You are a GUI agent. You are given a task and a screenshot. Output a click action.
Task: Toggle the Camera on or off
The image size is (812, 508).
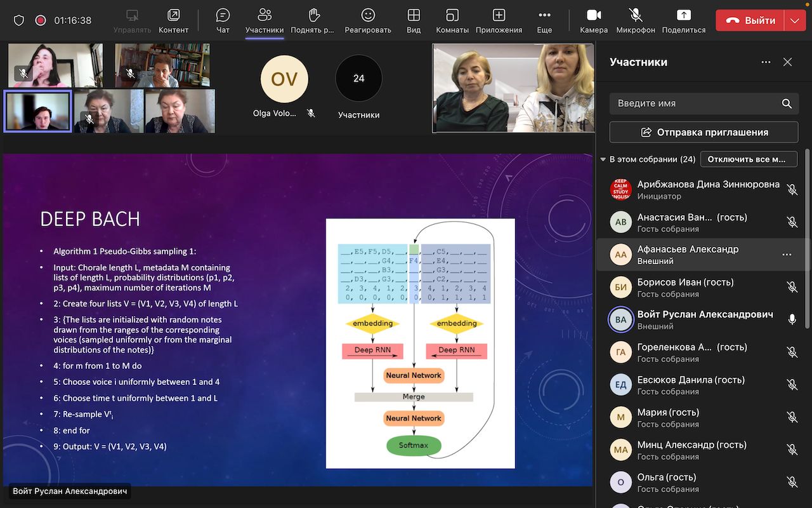594,15
